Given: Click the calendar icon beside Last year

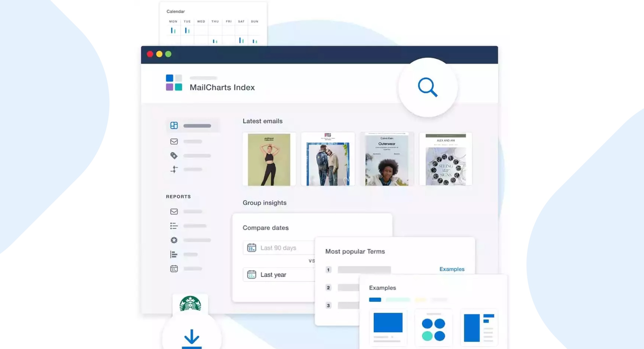Looking at the screenshot, I should 251,274.
